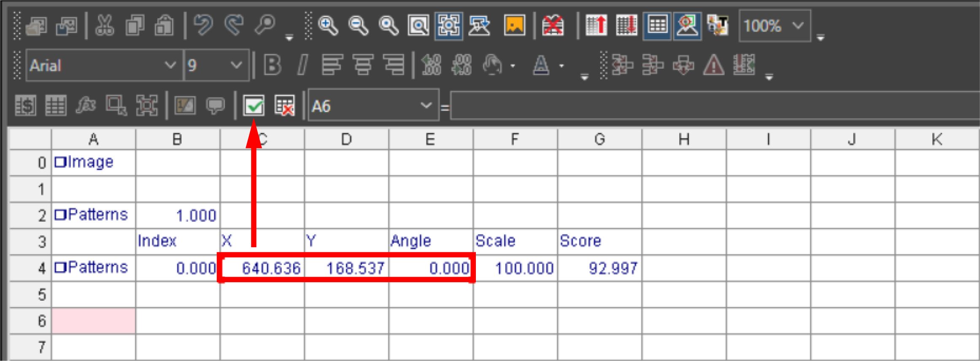This screenshot has height=361, width=980.
Task: Click the Redo arrow icon
Action: tap(234, 25)
